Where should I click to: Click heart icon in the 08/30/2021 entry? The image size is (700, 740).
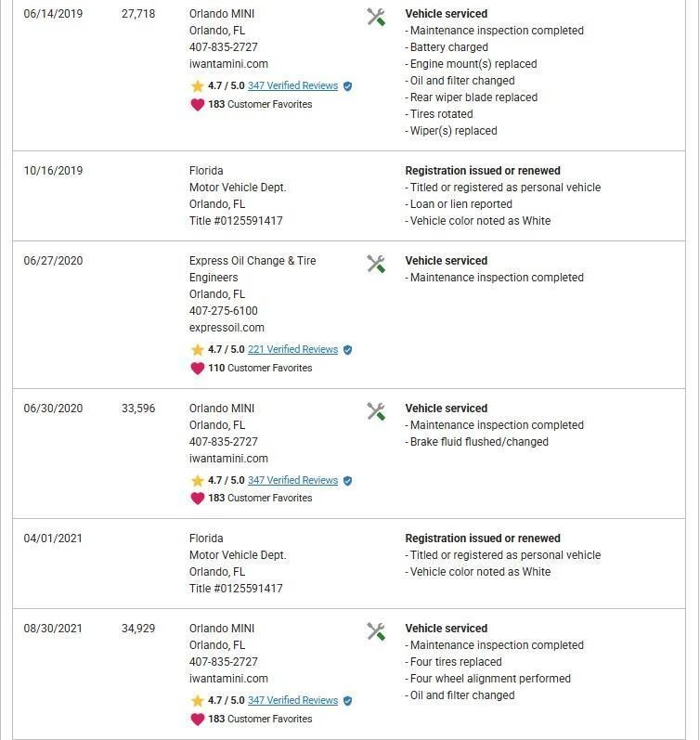(x=197, y=719)
